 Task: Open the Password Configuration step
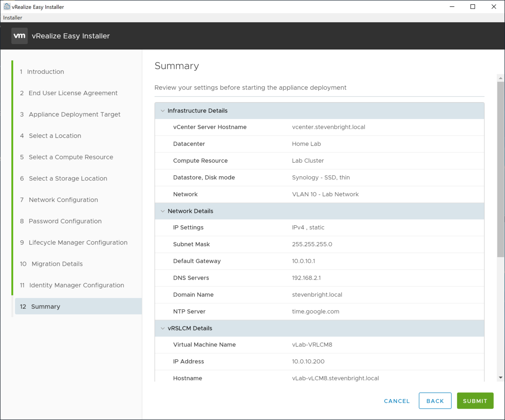65,221
